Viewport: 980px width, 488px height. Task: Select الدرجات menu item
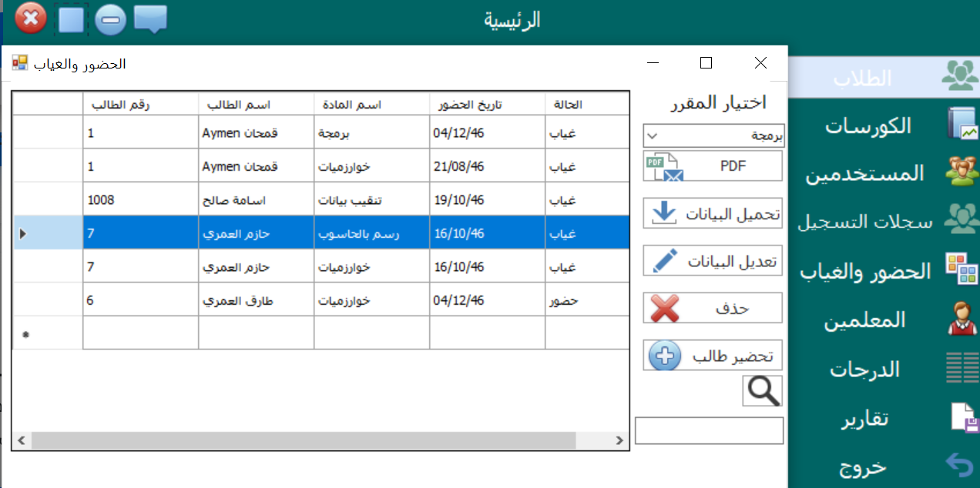pos(864,369)
